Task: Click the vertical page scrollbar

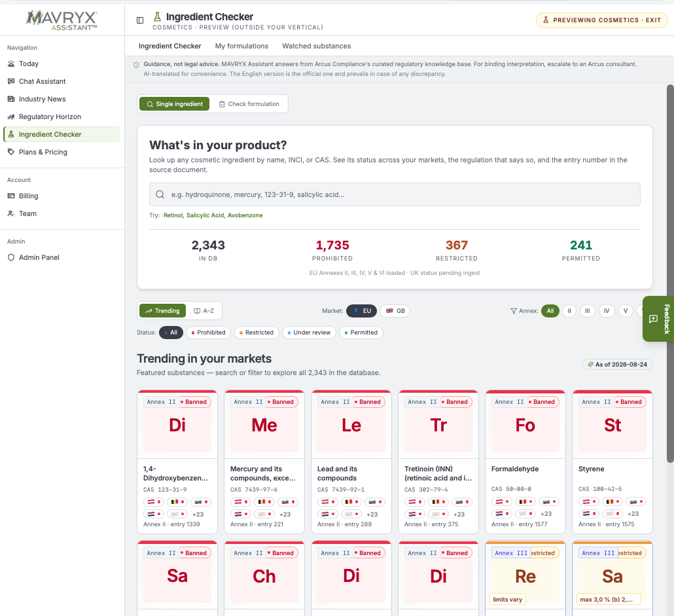Action: [x=670, y=274]
